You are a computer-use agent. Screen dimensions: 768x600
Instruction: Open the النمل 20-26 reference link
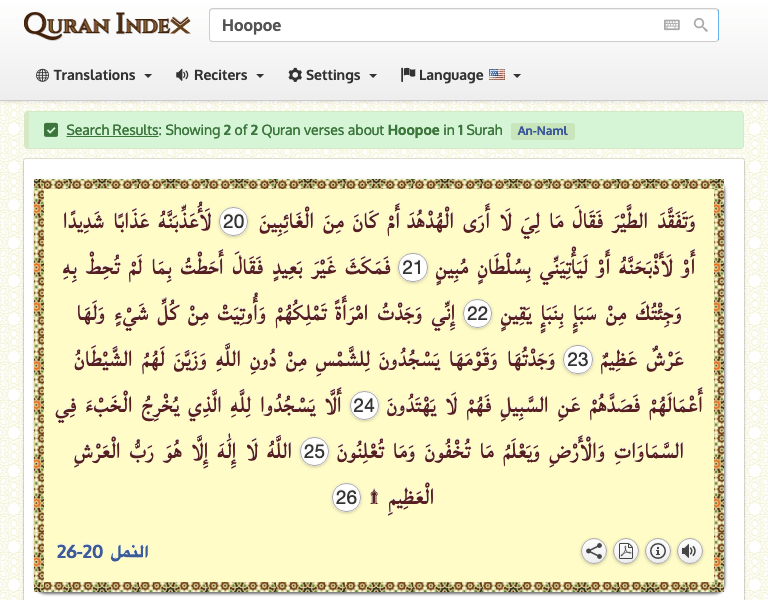point(102,551)
